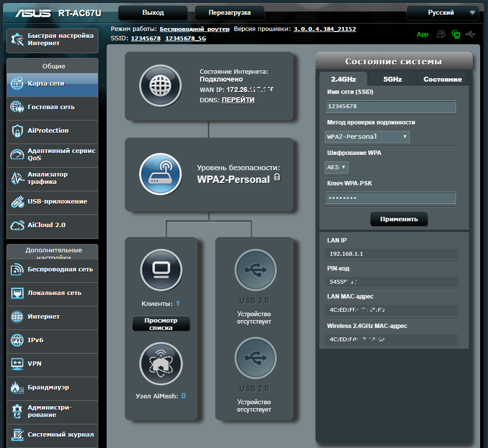Open the WPA2-Personal authentication method dropdown
Viewport: 488px width, 448px height.
[x=367, y=137]
